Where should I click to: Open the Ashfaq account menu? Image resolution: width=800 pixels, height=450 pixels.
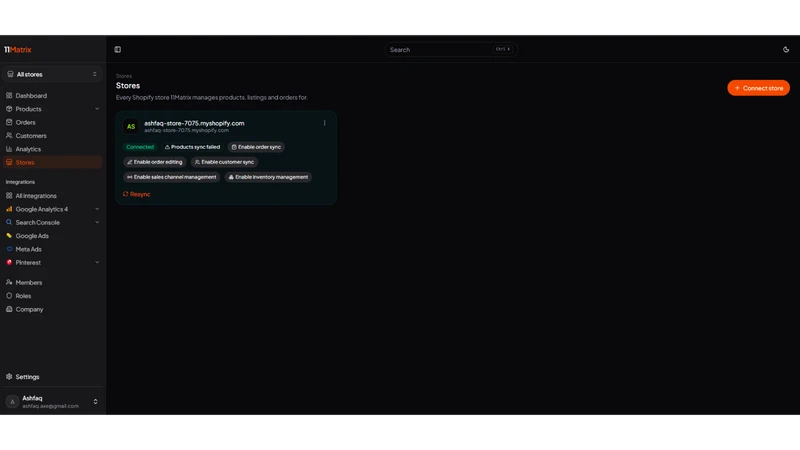pyautogui.click(x=52, y=402)
